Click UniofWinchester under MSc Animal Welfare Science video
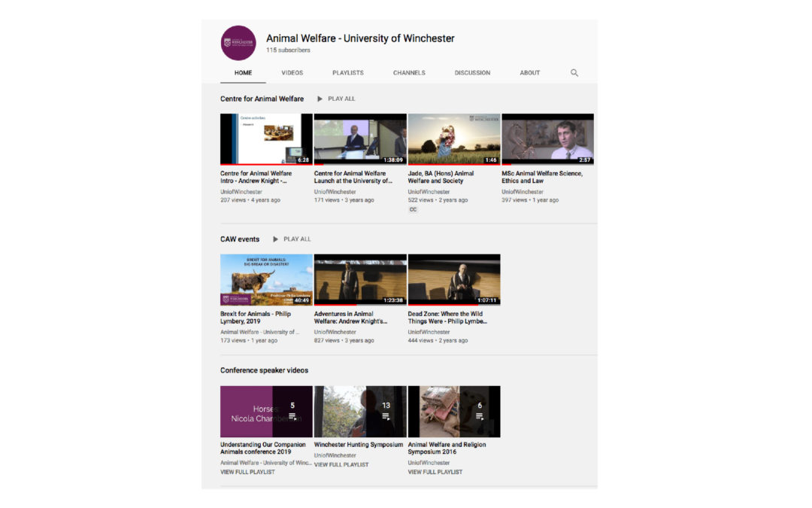 [523, 193]
